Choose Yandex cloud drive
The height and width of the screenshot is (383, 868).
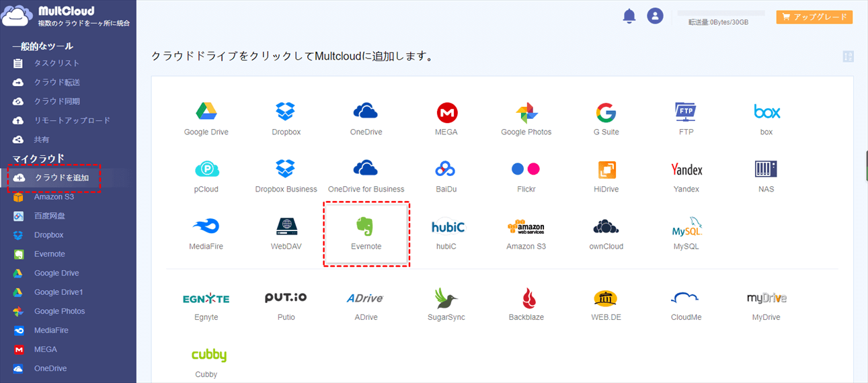tap(686, 177)
